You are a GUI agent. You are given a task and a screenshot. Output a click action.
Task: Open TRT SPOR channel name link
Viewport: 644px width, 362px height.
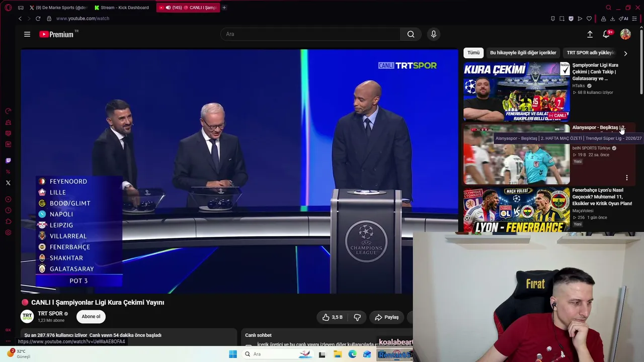click(50, 314)
